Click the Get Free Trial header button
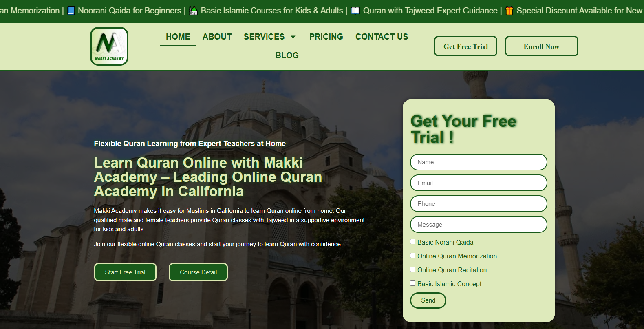This screenshot has height=329, width=644. pyautogui.click(x=465, y=46)
